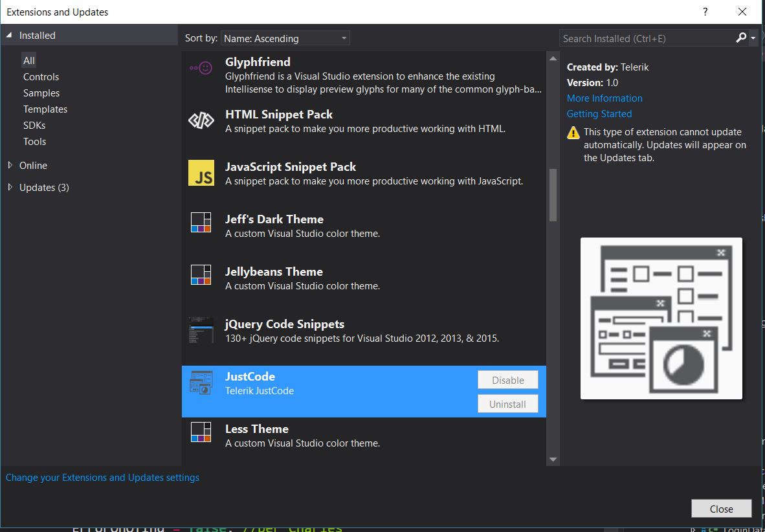765x532 pixels.
Task: Select the Controls category
Action: click(x=41, y=76)
